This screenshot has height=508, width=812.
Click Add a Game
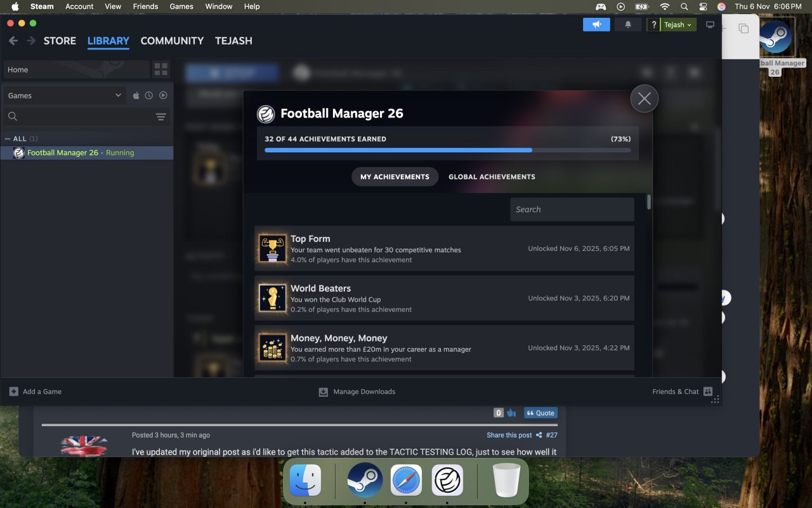click(x=36, y=392)
